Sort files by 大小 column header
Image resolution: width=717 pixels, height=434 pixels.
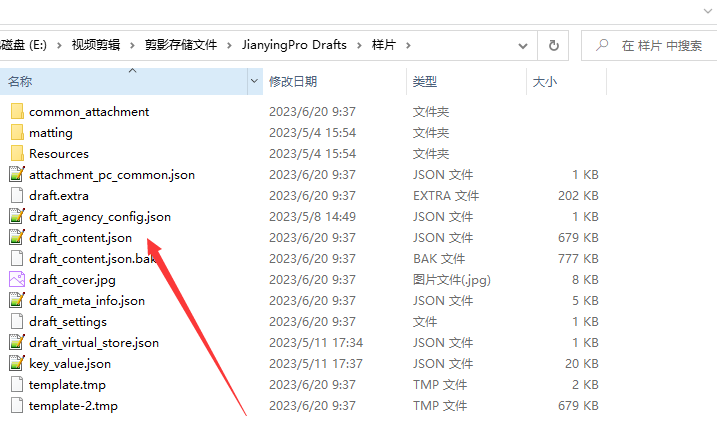pos(567,81)
